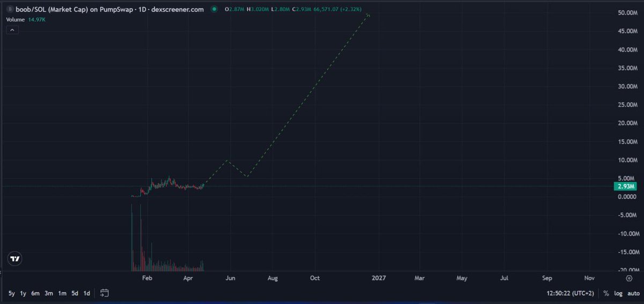Viewport: 644px width, 304px height.
Task: Collapse the indicator legend chevron under Volume
Action: pos(12,30)
